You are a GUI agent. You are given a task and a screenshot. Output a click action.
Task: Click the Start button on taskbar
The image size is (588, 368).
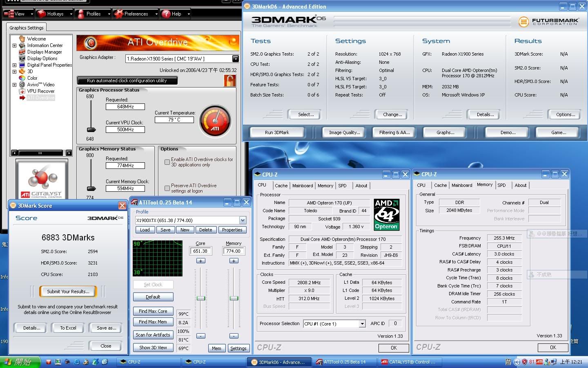coord(20,362)
